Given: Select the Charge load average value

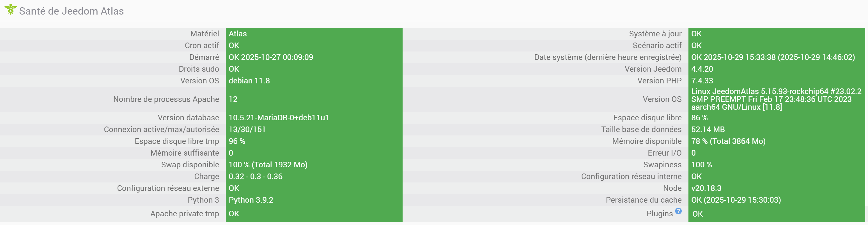Looking at the screenshot, I should tap(255, 177).
